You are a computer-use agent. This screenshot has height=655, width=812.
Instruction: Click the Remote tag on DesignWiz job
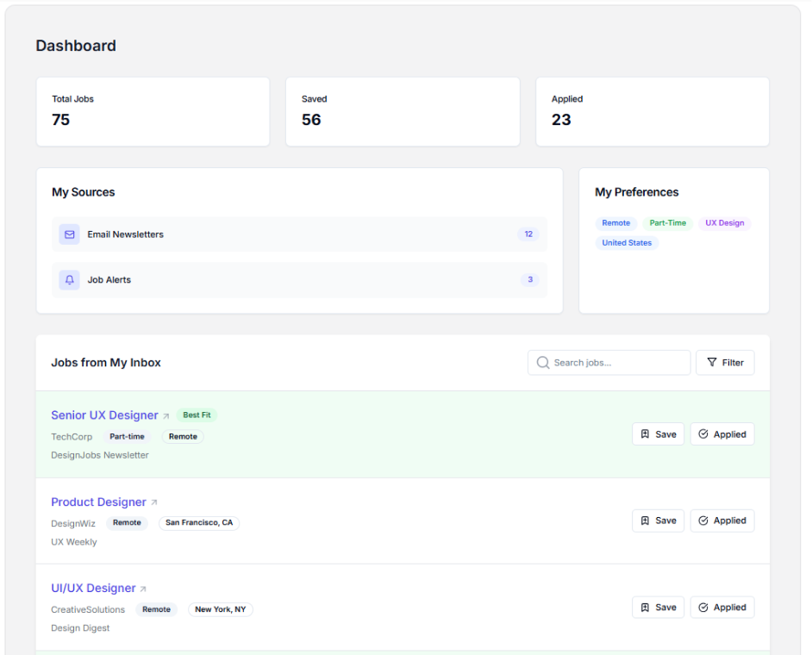coord(127,523)
